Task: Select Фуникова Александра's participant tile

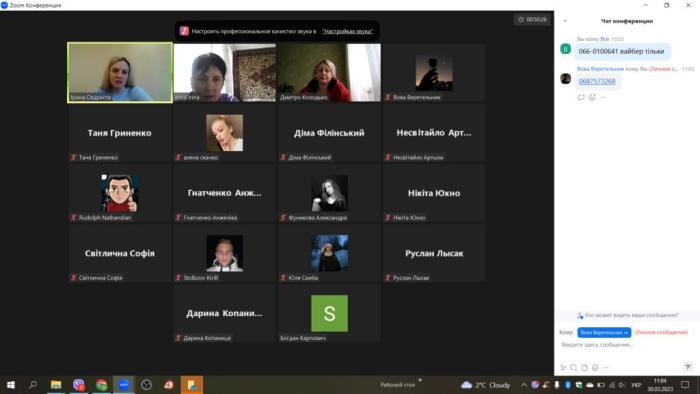Action: pos(329,193)
